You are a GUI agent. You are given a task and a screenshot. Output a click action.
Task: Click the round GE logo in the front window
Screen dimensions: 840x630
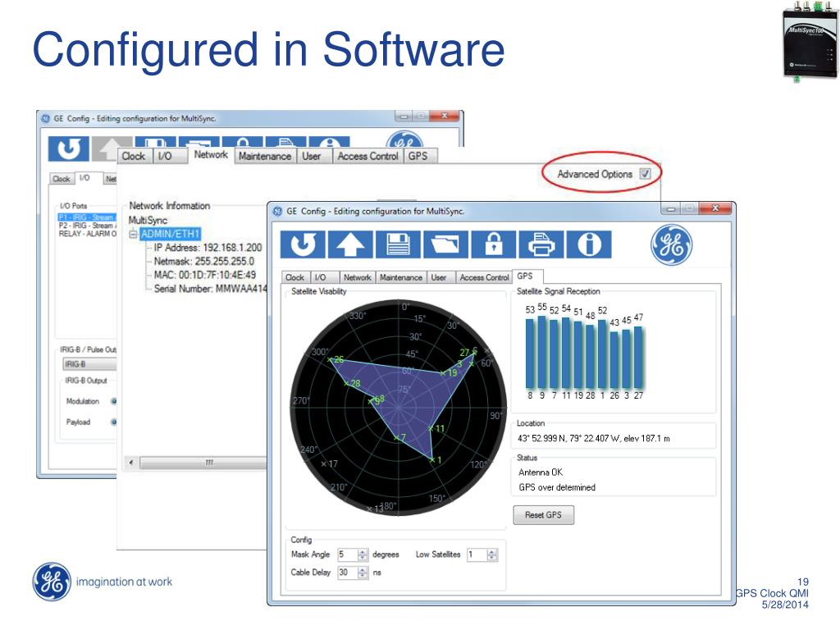671,244
